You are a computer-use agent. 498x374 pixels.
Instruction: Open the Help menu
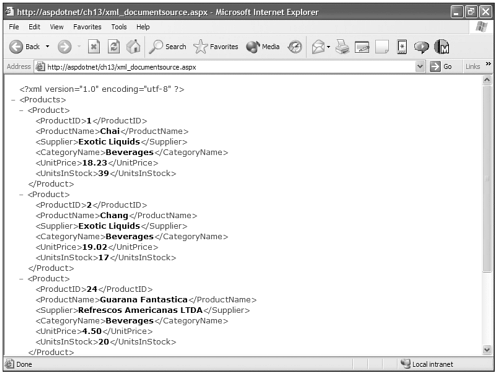pos(143,27)
